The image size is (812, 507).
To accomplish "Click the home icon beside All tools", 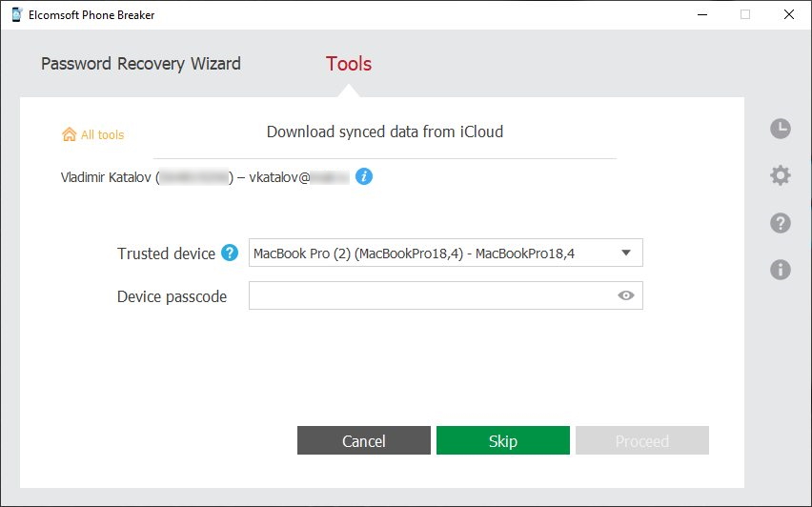I will [x=69, y=134].
